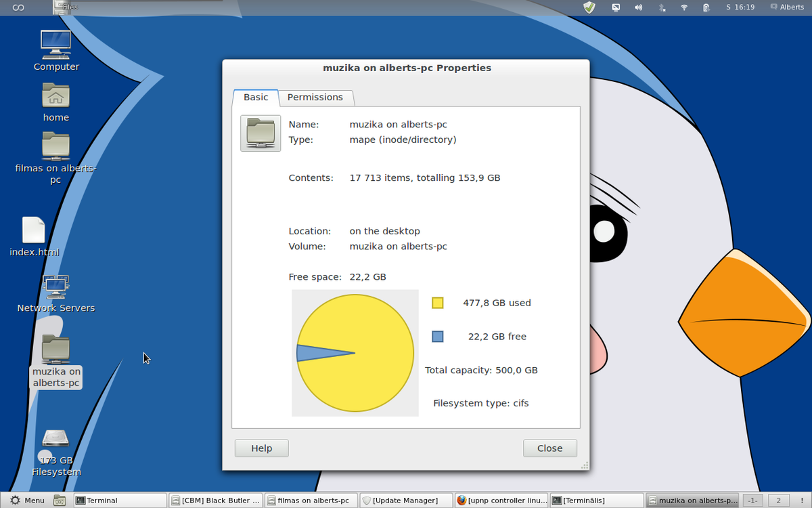812x508 pixels.
Task: Switch to [Update Manager] taskbar item
Action: click(x=406, y=501)
